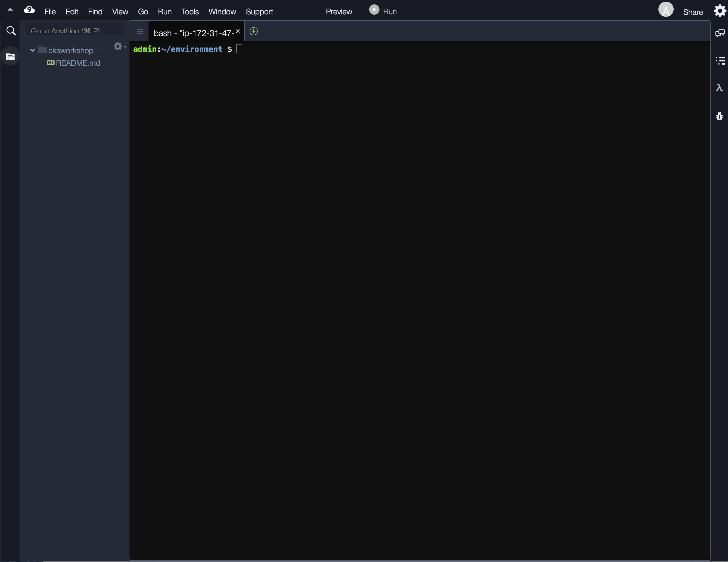Click the Share button
Image resolution: width=728 pixels, height=562 pixels.
pyautogui.click(x=693, y=12)
